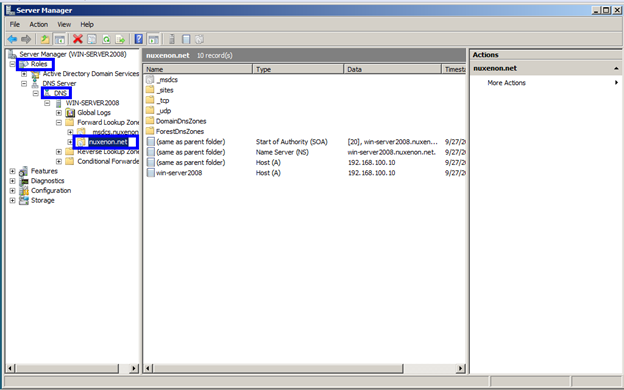Click the Global Logs tree icon
Screen dimensions: 624x390
(x=70, y=113)
